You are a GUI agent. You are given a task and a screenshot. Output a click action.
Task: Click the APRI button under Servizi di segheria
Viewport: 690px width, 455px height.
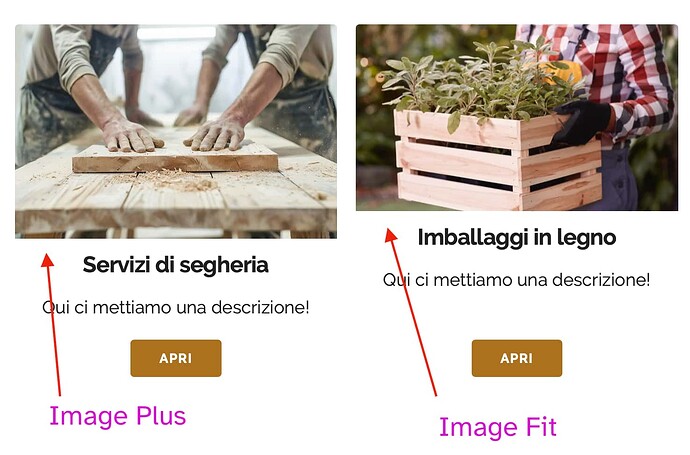(176, 358)
